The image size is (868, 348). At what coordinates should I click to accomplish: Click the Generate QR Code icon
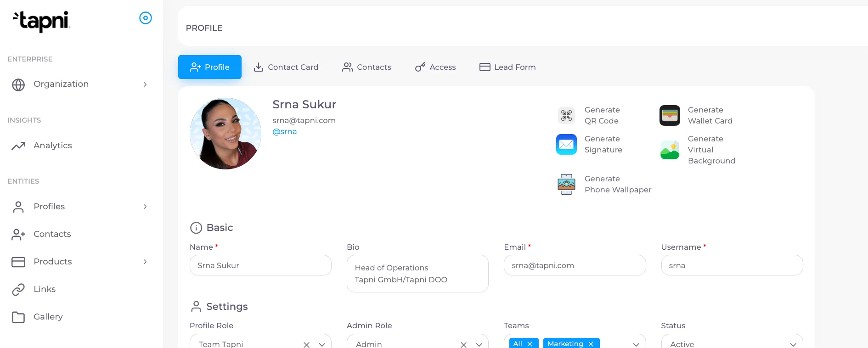pos(566,115)
